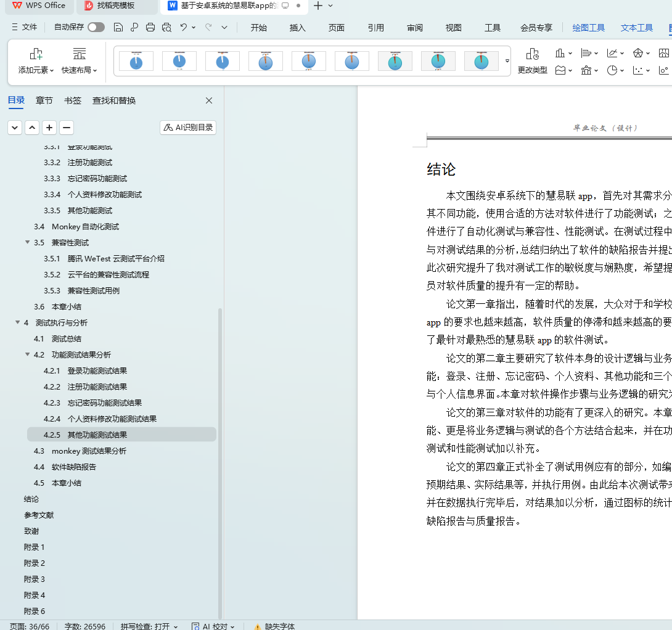This screenshot has height=630, width=672.
Task: Click the AI识别目录 button
Action: pos(188,128)
